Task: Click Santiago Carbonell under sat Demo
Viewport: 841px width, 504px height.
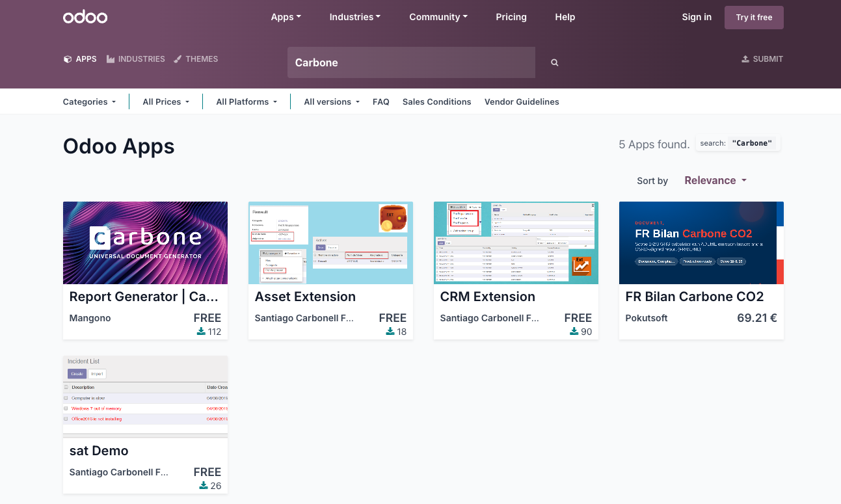Action: 119,472
